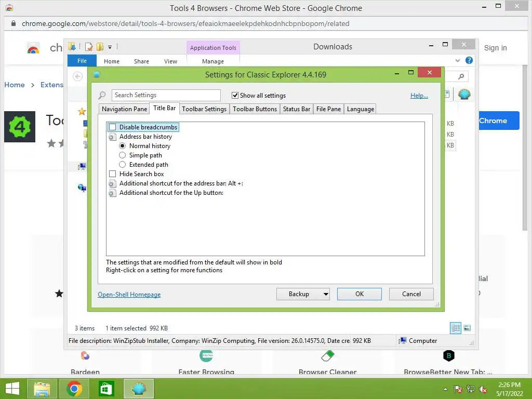Select the Address bar history setting
Viewport: 532px width, 399px height.
coord(145,137)
